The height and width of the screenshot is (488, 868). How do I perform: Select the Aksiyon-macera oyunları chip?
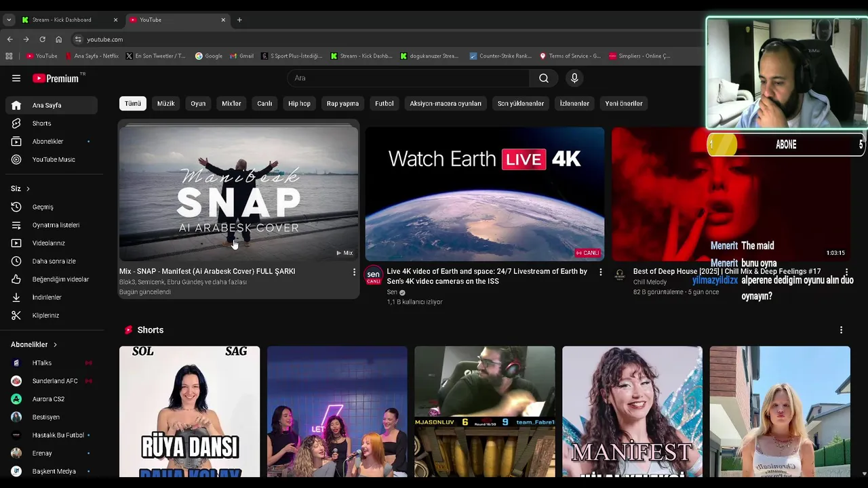(446, 104)
